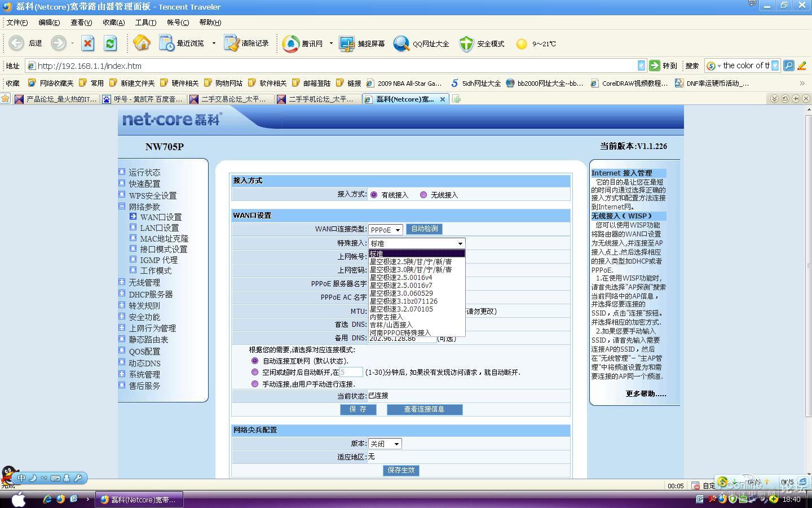Viewport: 812px width, 508px height.
Task: Open 收藏(A) menu
Action: [x=113, y=23]
